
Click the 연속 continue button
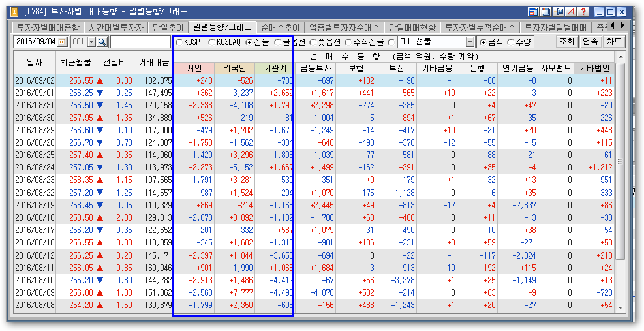point(590,42)
